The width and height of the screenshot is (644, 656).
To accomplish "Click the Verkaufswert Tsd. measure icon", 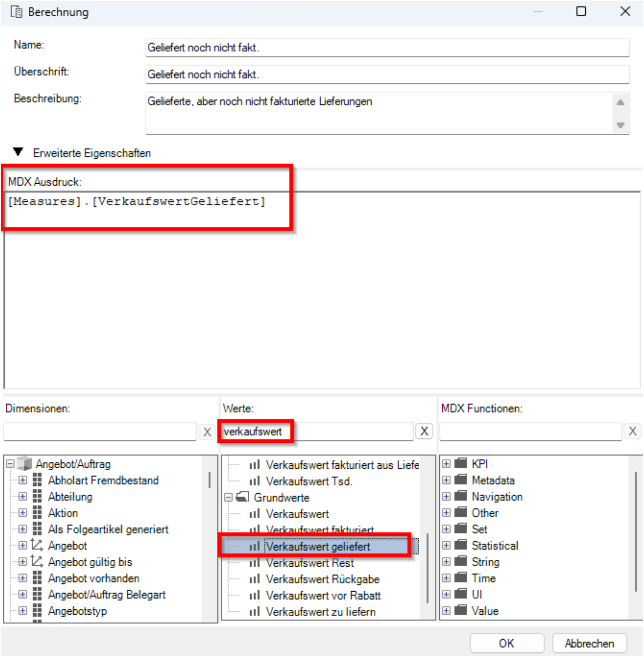I will tap(255, 481).
